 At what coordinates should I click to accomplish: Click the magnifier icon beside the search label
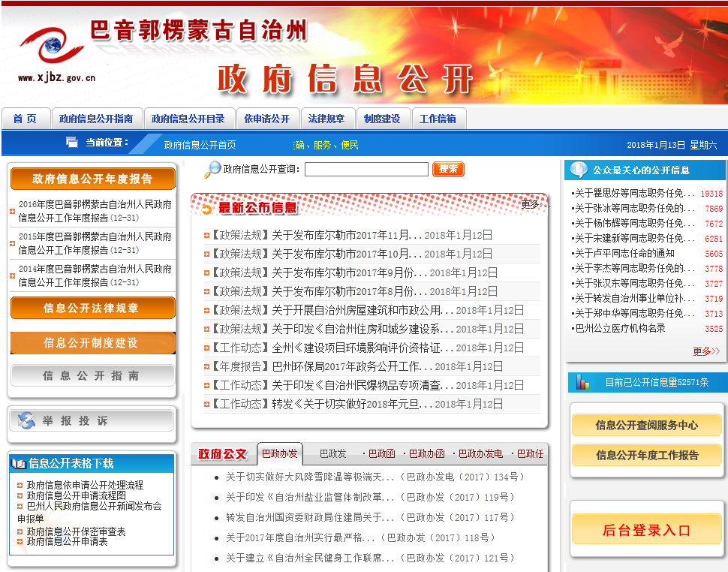coord(213,170)
